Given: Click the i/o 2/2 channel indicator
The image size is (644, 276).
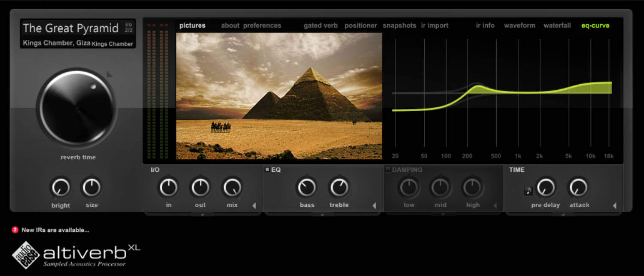Looking at the screenshot, I should click(x=129, y=27).
